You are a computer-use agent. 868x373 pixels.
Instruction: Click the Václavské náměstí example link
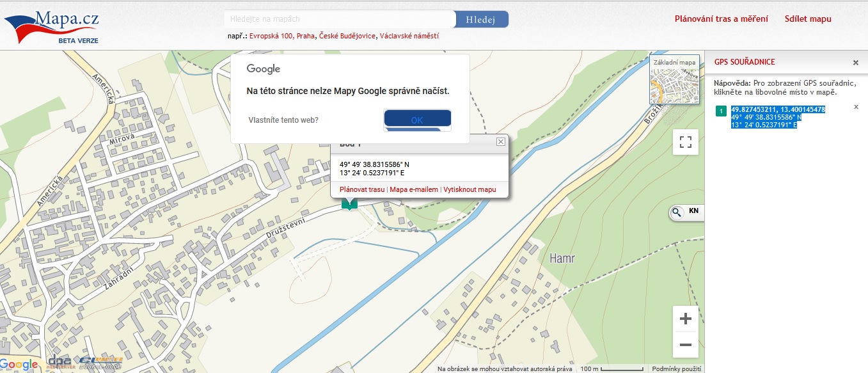(409, 36)
